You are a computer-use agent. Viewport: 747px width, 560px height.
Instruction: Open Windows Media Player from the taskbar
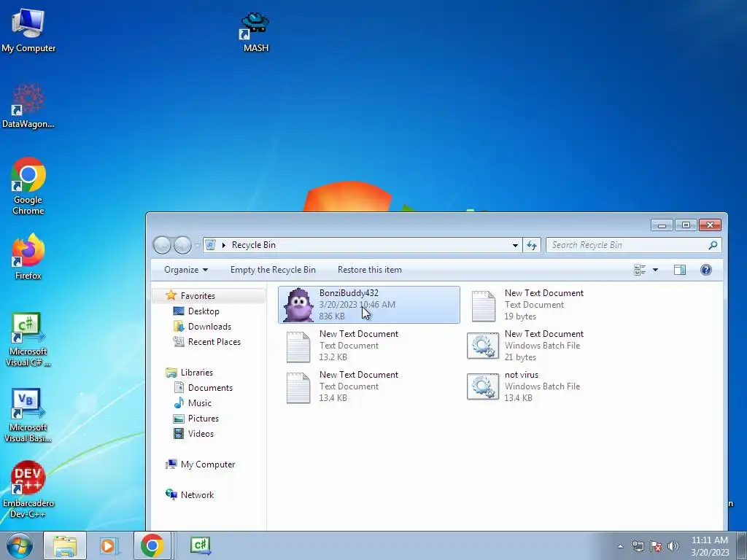(x=108, y=545)
